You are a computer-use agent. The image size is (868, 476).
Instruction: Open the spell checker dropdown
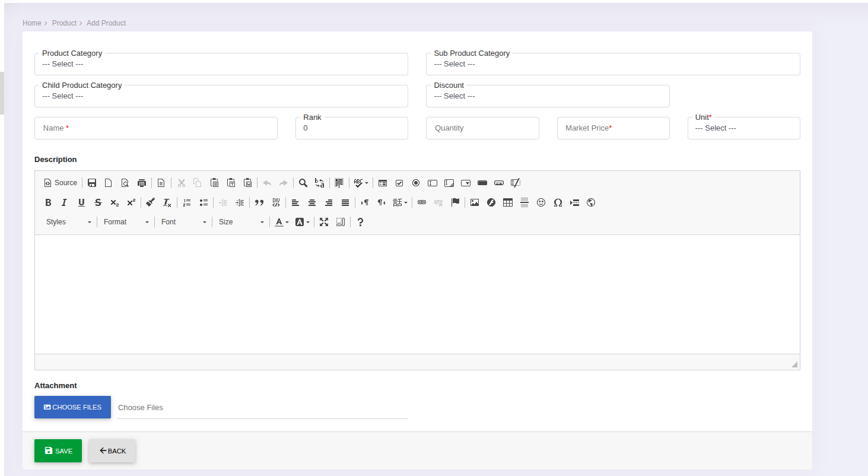click(x=361, y=183)
